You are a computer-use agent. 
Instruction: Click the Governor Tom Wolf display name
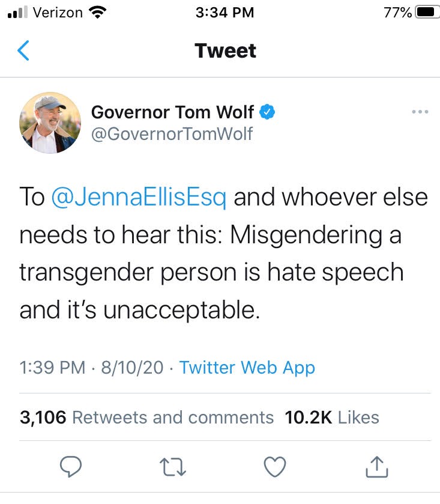point(172,112)
